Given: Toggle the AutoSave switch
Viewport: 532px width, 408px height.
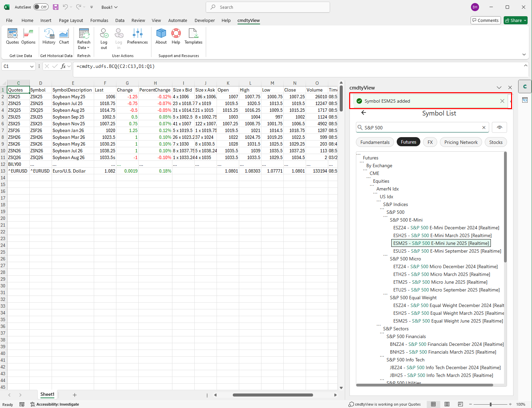Looking at the screenshot, I should (x=41, y=7).
